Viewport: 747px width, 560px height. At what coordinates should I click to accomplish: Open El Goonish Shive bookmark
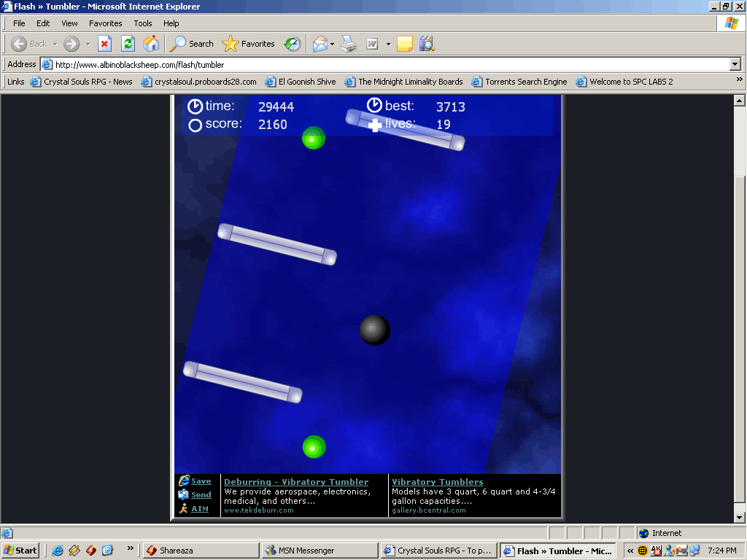301,82
